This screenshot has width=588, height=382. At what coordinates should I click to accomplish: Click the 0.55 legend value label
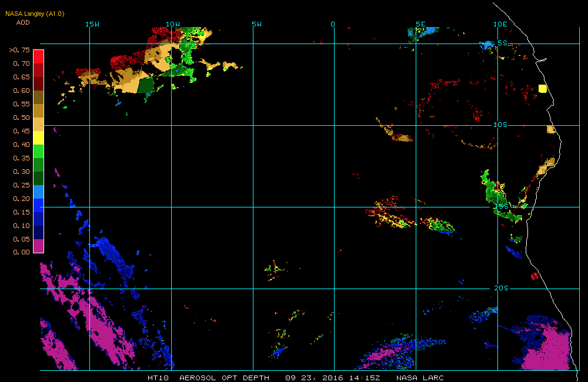21,104
